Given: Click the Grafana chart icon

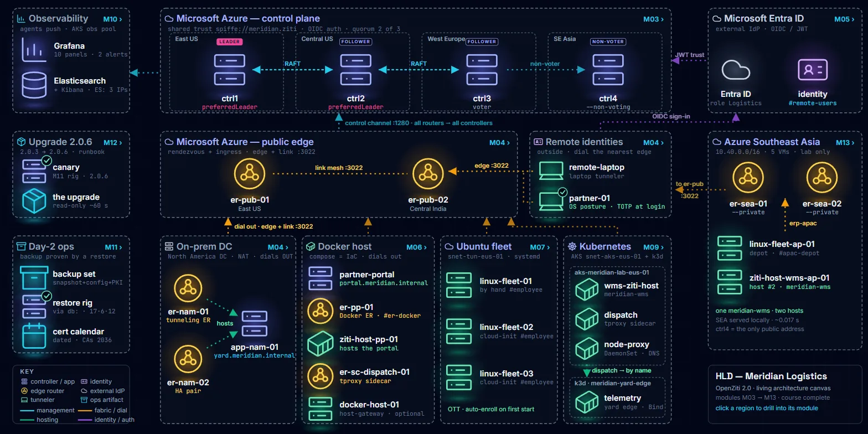Looking at the screenshot, I should coord(34,50).
